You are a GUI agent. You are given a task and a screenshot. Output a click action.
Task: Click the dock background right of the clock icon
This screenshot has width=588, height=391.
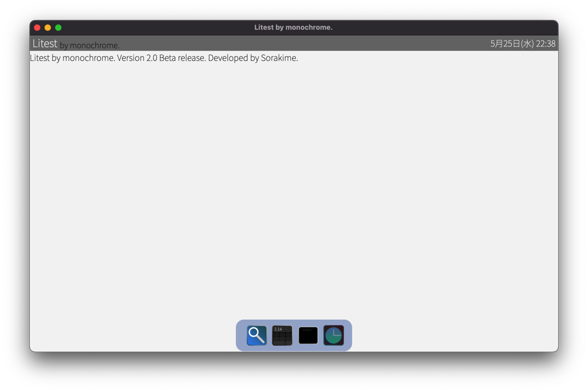pos(348,335)
